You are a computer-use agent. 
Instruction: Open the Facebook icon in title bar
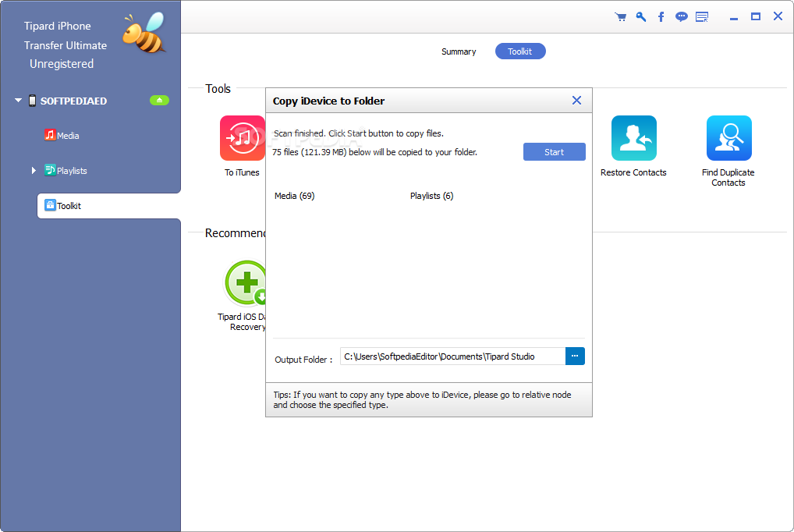[661, 17]
